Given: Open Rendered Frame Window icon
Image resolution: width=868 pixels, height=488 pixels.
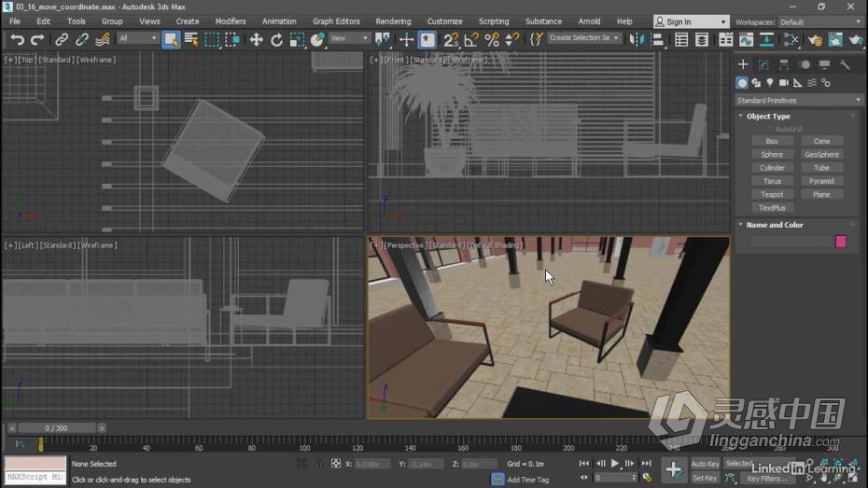Looking at the screenshot, I should 835,39.
